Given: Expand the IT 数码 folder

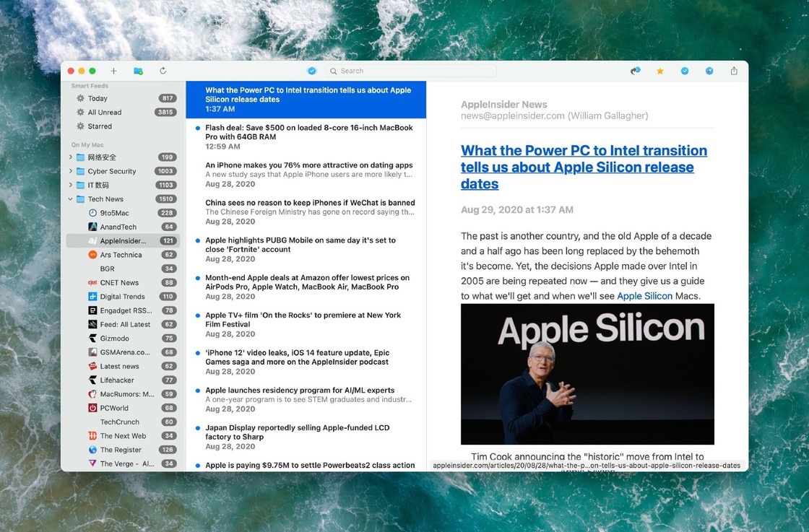Looking at the screenshot, I should click(x=71, y=185).
